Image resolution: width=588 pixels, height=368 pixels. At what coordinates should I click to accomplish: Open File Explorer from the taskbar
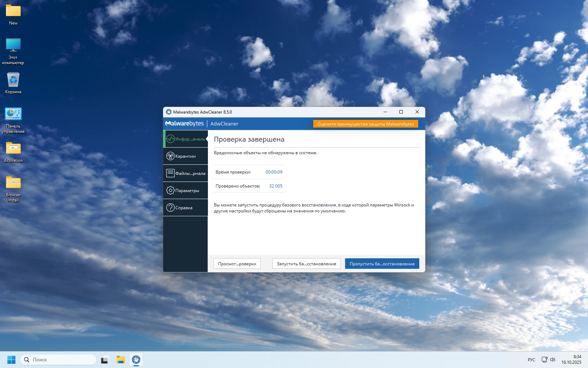pyautogui.click(x=121, y=360)
